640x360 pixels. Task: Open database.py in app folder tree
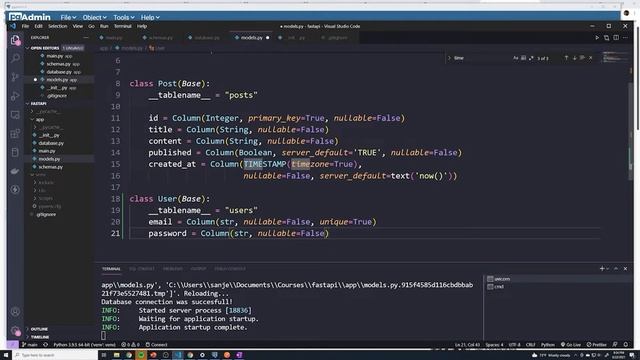pos(51,143)
